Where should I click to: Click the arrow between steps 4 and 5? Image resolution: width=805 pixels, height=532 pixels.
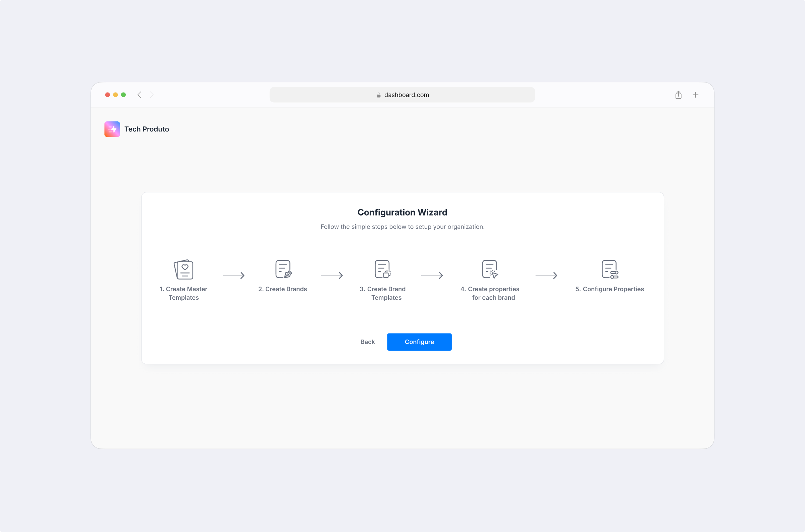(546, 276)
